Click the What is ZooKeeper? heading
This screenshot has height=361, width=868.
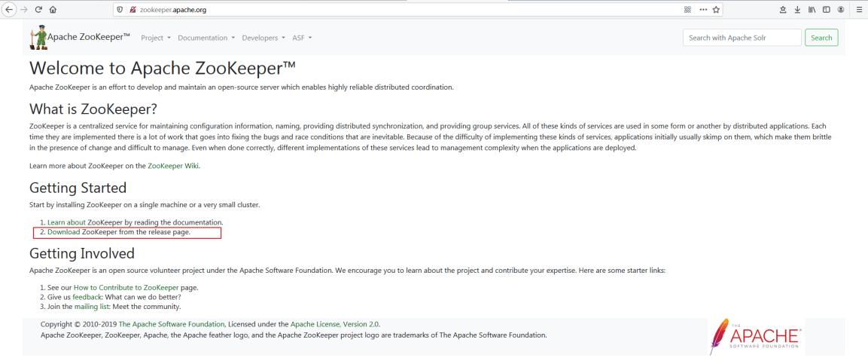[93, 109]
